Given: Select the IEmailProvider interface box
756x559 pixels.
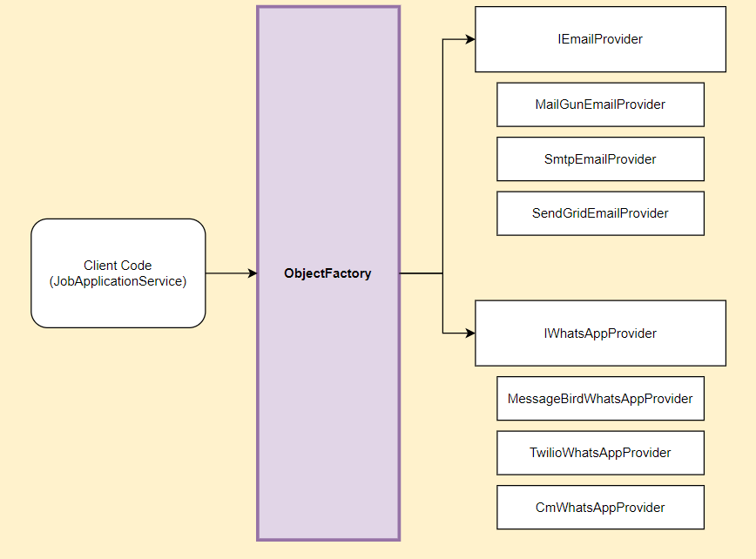Looking at the screenshot, I should coord(600,39).
